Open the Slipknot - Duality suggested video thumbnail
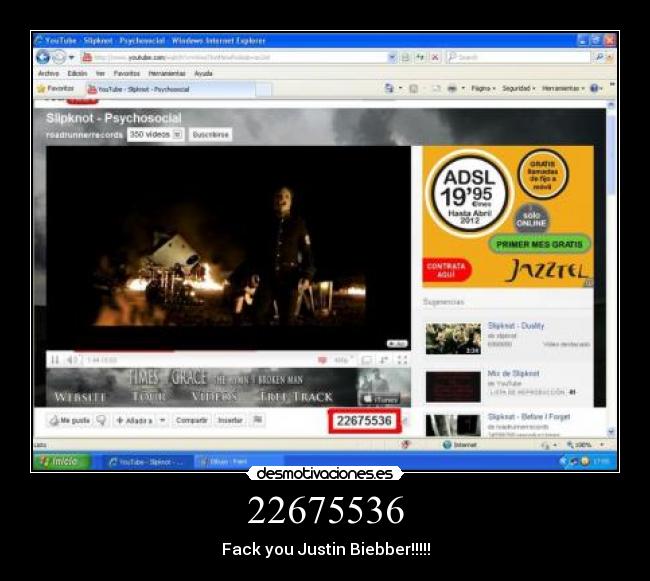This screenshot has height=581, width=650. coord(453,338)
